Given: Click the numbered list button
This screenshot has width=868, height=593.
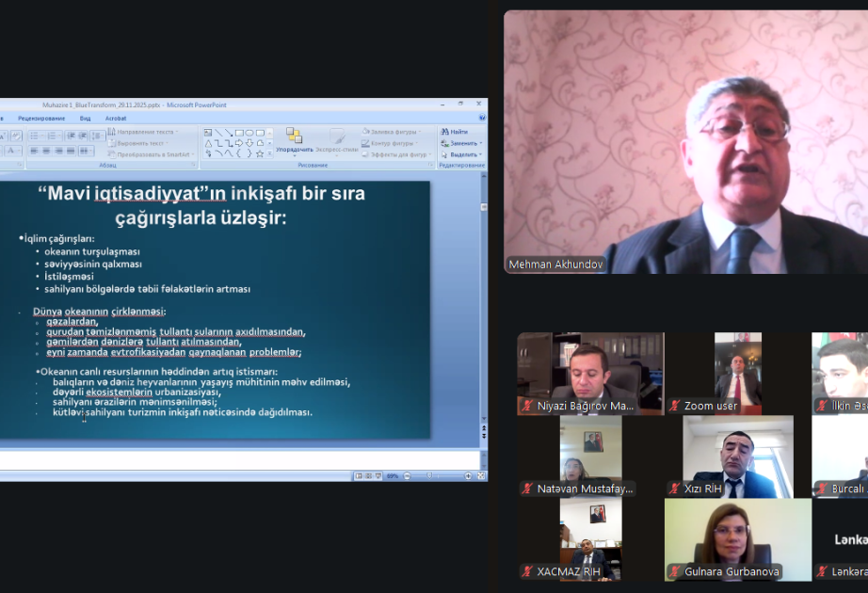Looking at the screenshot, I should (55, 136).
